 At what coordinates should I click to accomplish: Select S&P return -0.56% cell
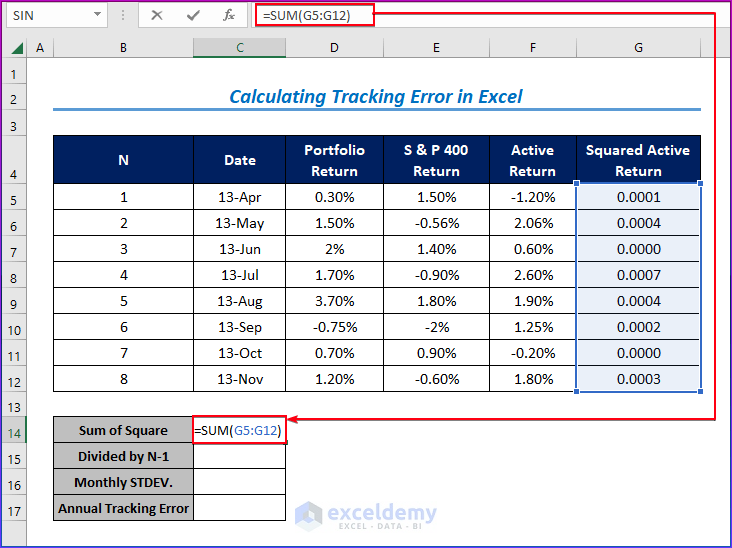coord(436,223)
